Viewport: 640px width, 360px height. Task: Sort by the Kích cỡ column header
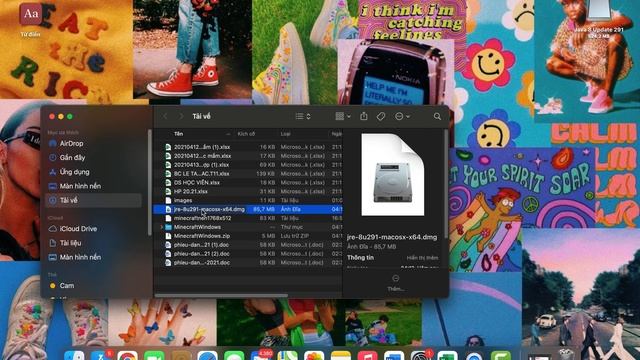[x=246, y=134]
